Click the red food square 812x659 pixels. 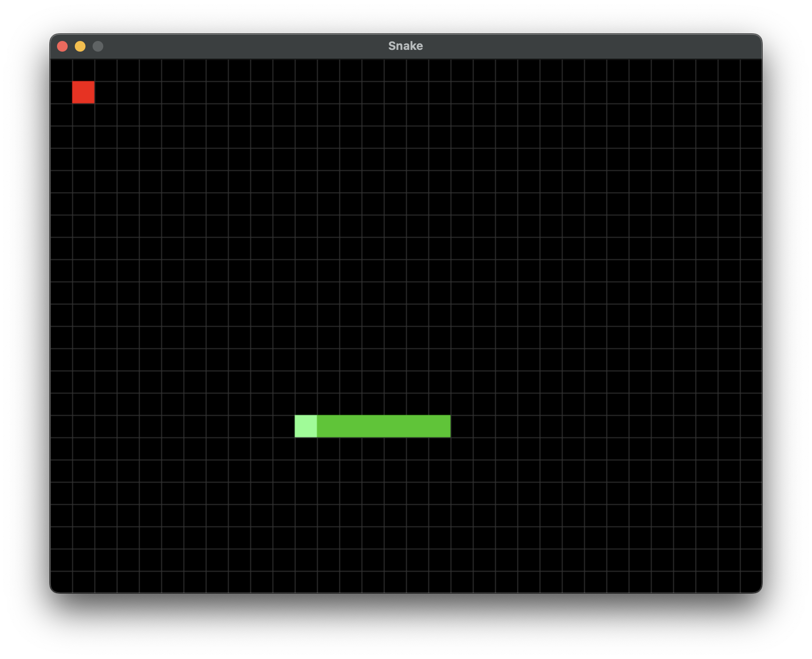tap(83, 92)
